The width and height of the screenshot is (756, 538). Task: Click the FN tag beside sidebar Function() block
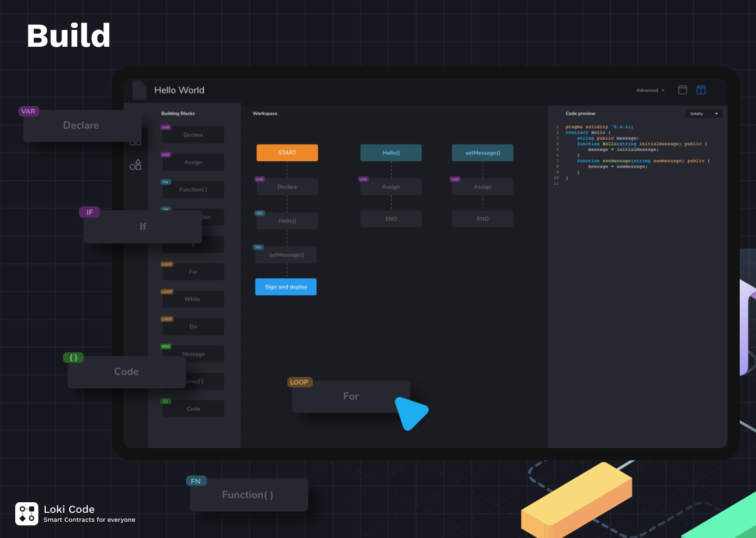(166, 182)
